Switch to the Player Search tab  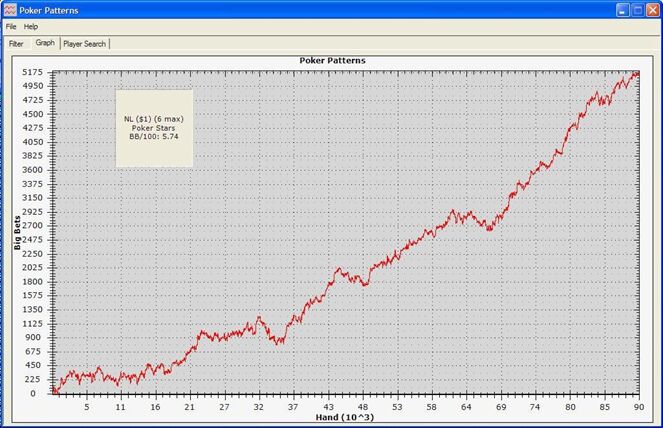pyautogui.click(x=85, y=44)
